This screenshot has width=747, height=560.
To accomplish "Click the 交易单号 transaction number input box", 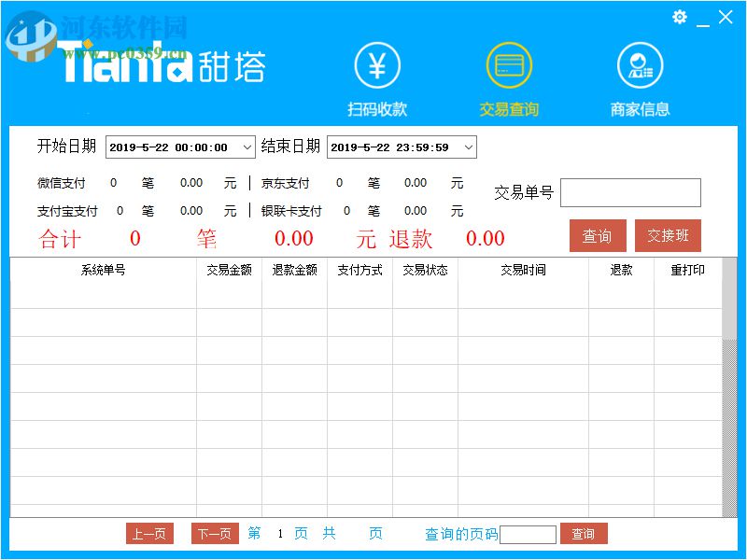I will pos(631,192).
